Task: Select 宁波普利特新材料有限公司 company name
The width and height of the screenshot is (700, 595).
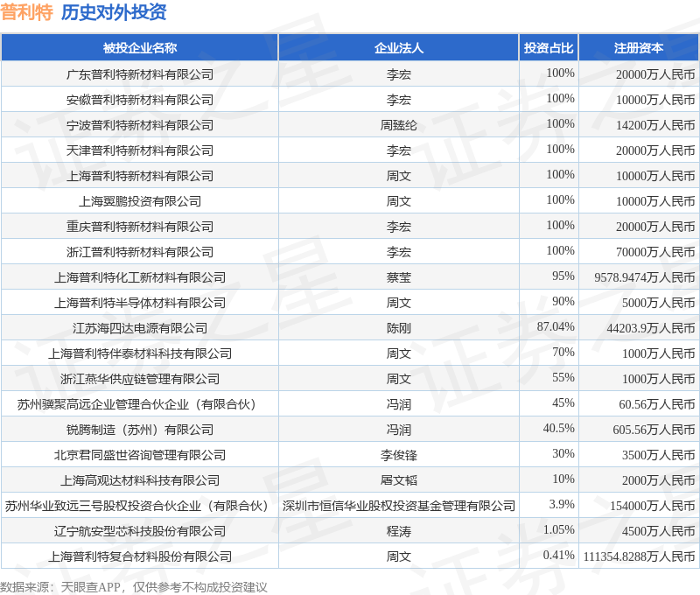Action: [140, 125]
